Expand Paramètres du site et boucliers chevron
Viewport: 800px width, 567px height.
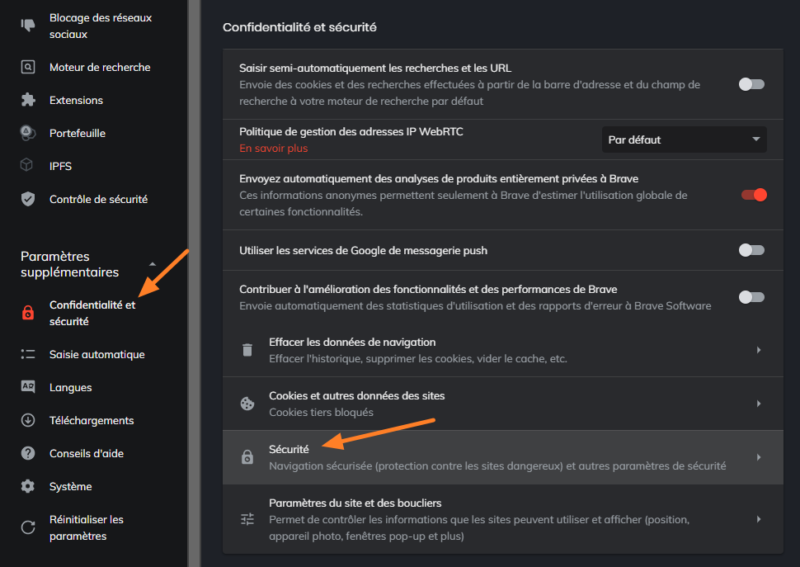pyautogui.click(x=759, y=519)
